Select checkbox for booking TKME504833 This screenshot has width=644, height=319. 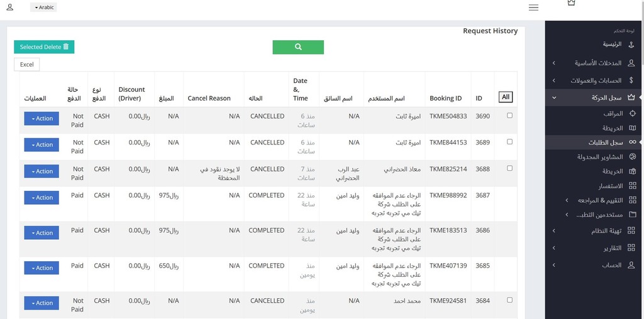point(509,116)
